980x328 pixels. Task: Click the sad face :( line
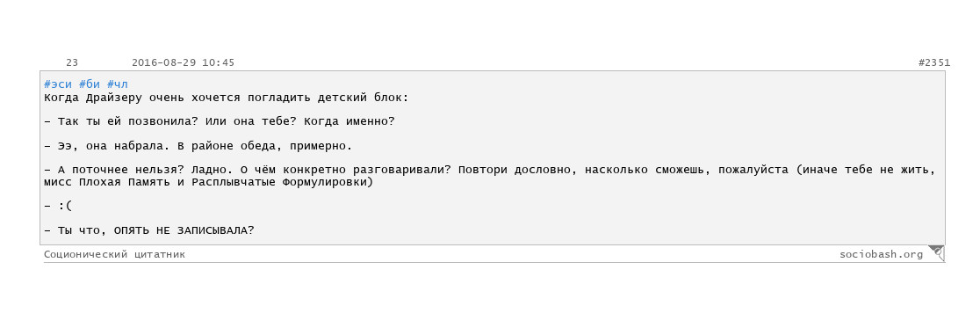59,207
